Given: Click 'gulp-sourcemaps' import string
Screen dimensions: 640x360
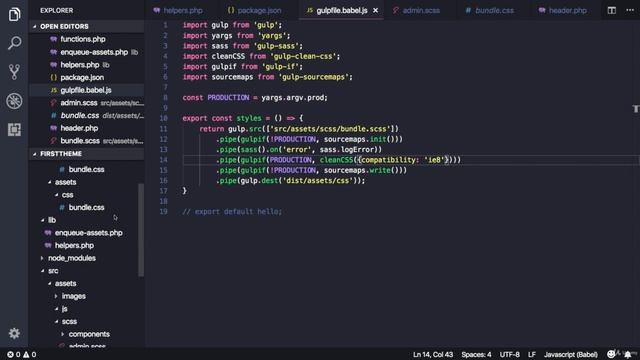Looking at the screenshot, I should (314, 77).
